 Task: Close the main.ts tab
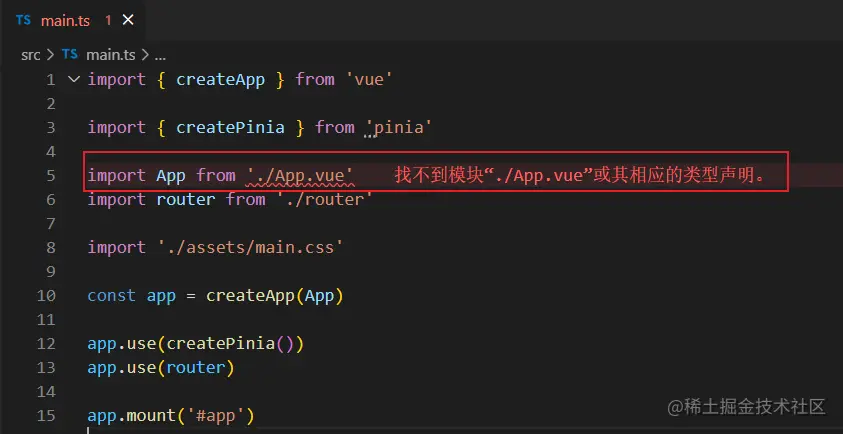tap(128, 20)
